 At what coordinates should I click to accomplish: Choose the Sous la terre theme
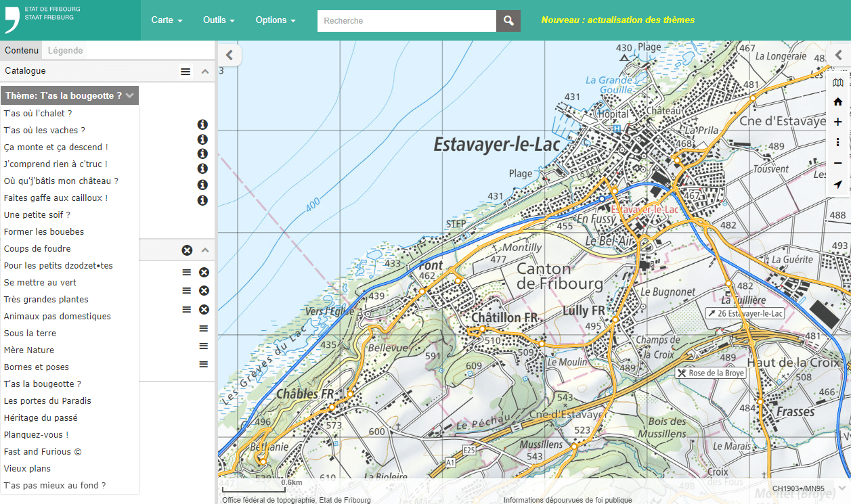30,333
